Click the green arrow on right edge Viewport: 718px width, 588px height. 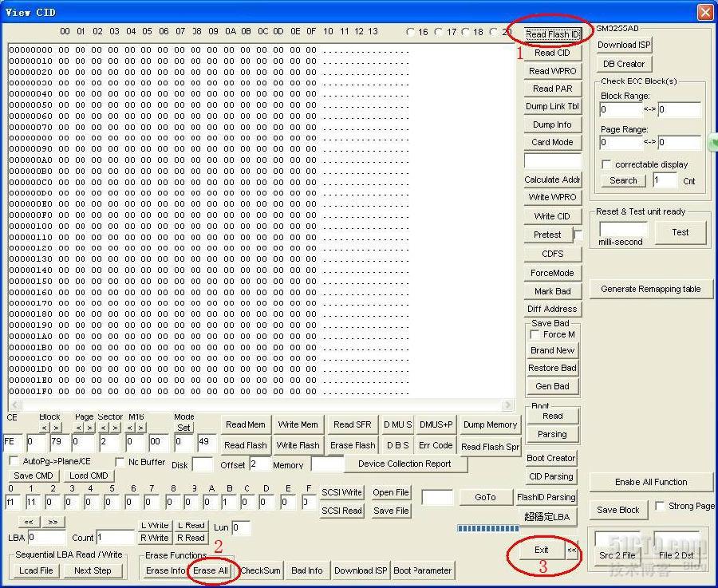click(713, 142)
